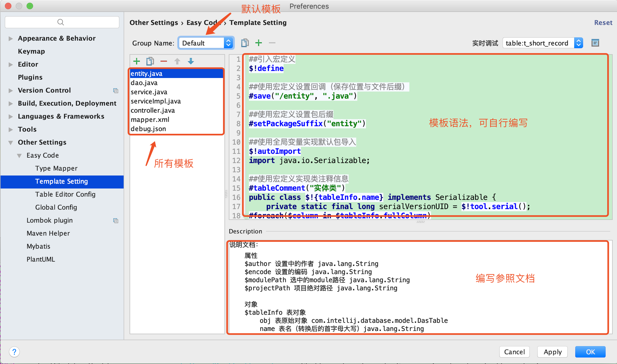This screenshot has width=617, height=364.
Task: Select the mapper.xml template
Action: [x=150, y=119]
